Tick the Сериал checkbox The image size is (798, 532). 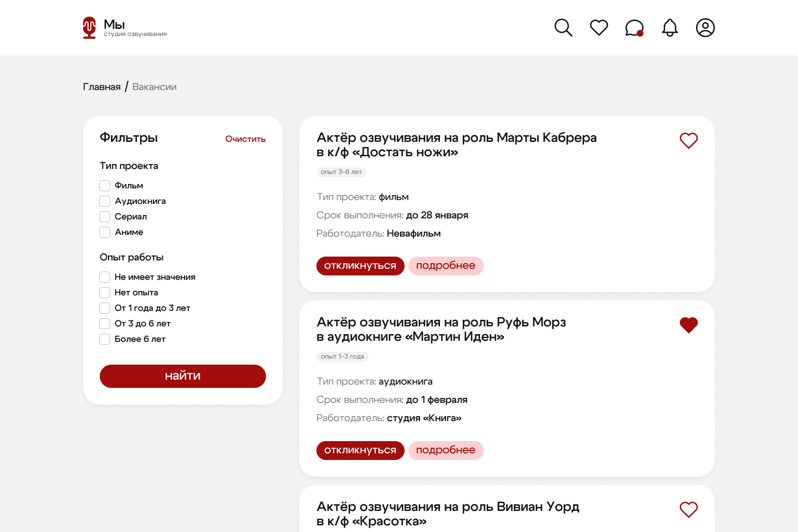click(105, 217)
